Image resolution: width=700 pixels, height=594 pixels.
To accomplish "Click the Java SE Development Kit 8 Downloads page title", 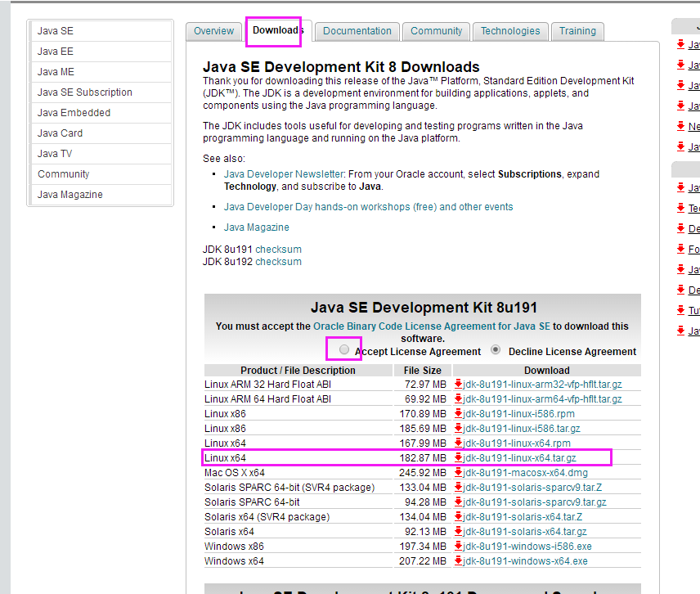I will tap(341, 66).
